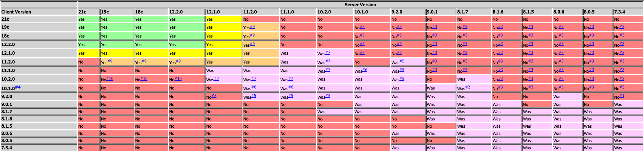Click #3 link in 12.1.0 client row, 8.1.7 column

pyautogui.click(x=465, y=53)
